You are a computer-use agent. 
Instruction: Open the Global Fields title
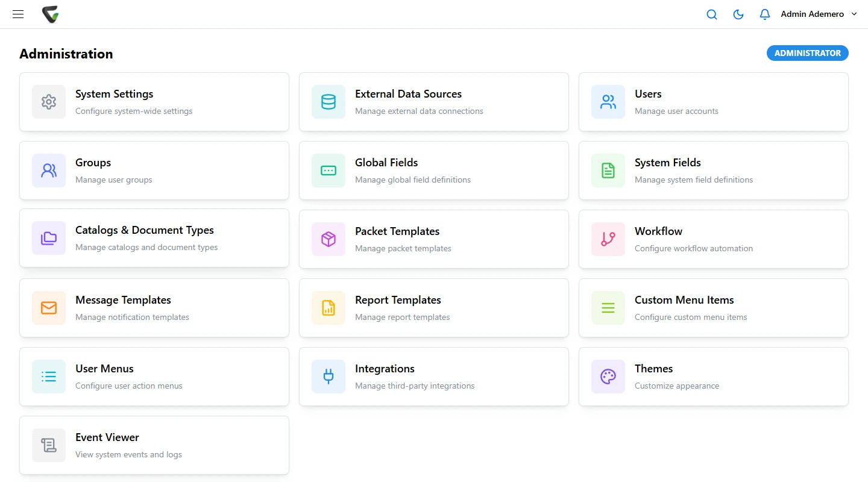coord(386,163)
